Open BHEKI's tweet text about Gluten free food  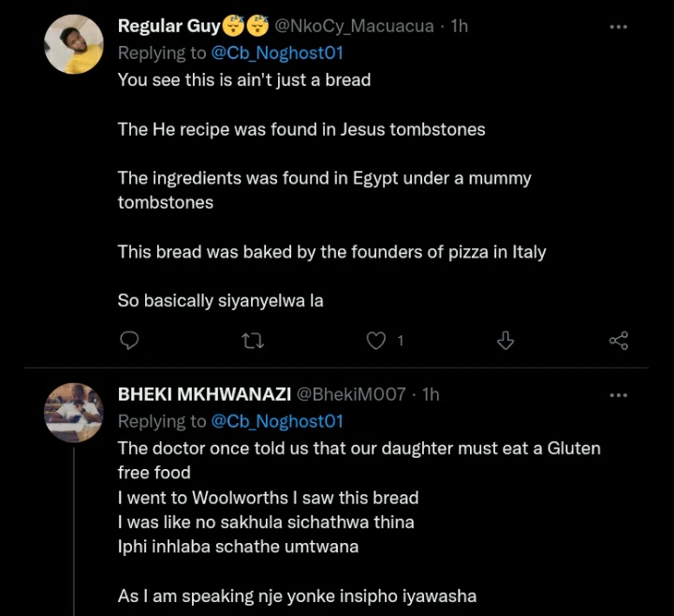(x=359, y=448)
